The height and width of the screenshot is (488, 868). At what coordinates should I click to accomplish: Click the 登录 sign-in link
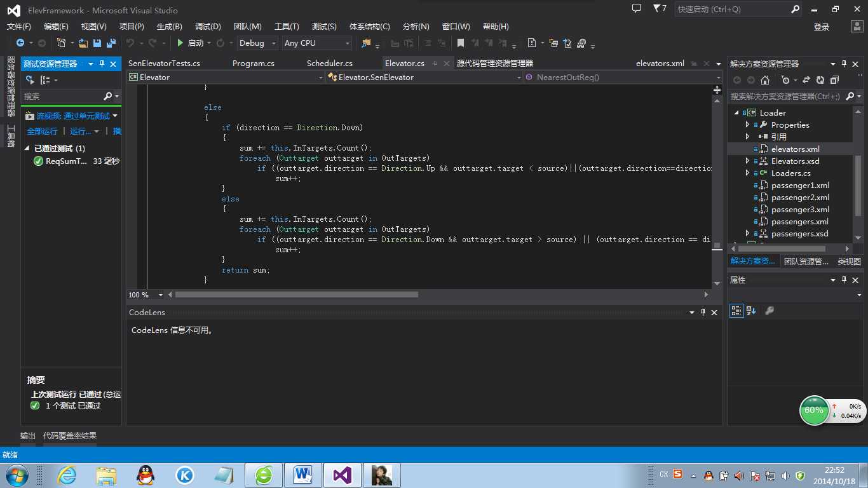tap(822, 27)
